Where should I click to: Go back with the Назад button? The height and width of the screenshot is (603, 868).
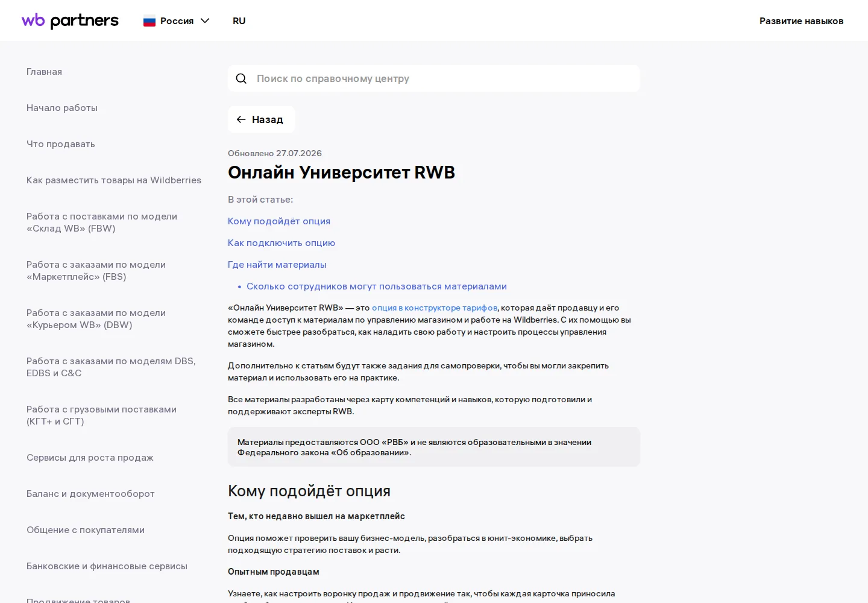click(x=261, y=119)
